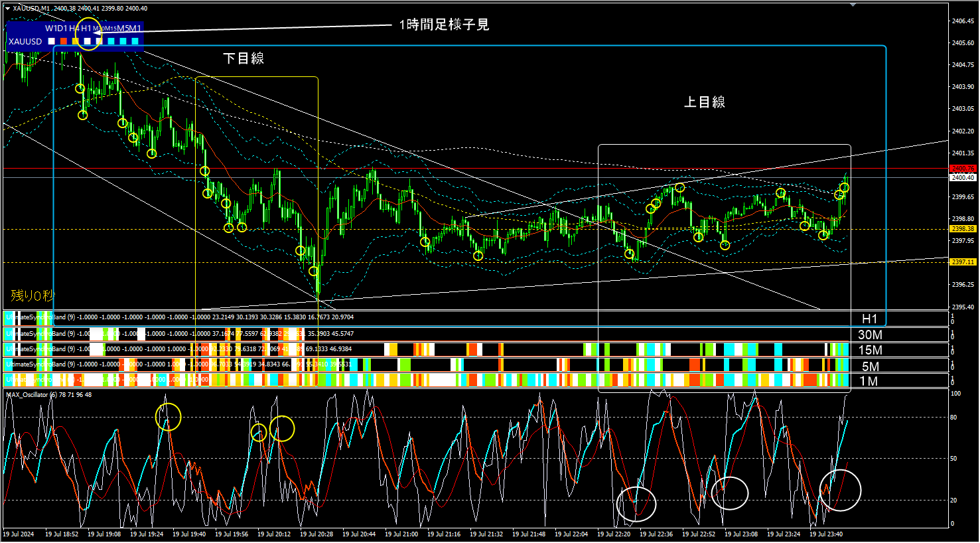Viewport: 980px width, 543px height.
Task: Click the red 2400.76 price tag
Action: click(963, 169)
